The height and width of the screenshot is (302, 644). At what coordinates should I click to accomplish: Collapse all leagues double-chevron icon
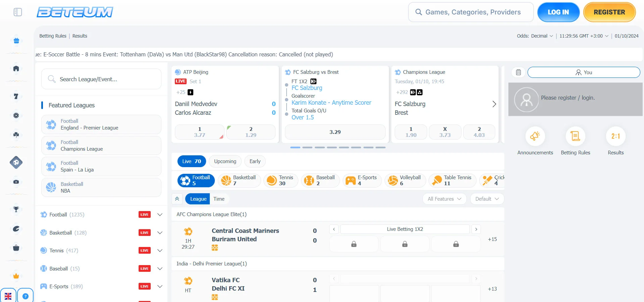(x=177, y=199)
